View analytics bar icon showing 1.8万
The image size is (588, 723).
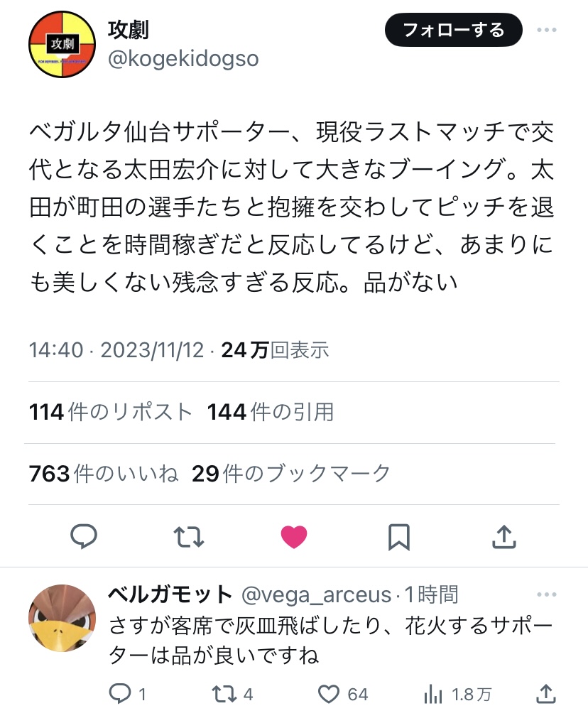(433, 694)
